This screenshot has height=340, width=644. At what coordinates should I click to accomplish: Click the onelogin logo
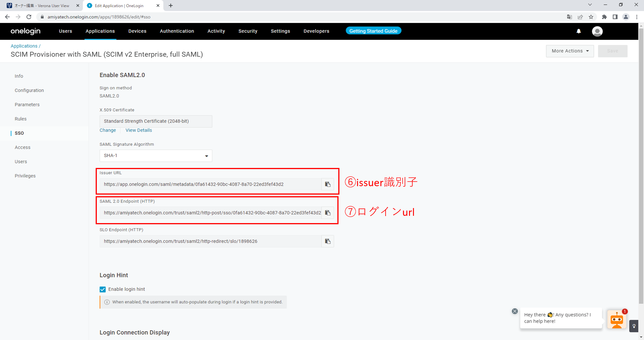[26, 31]
